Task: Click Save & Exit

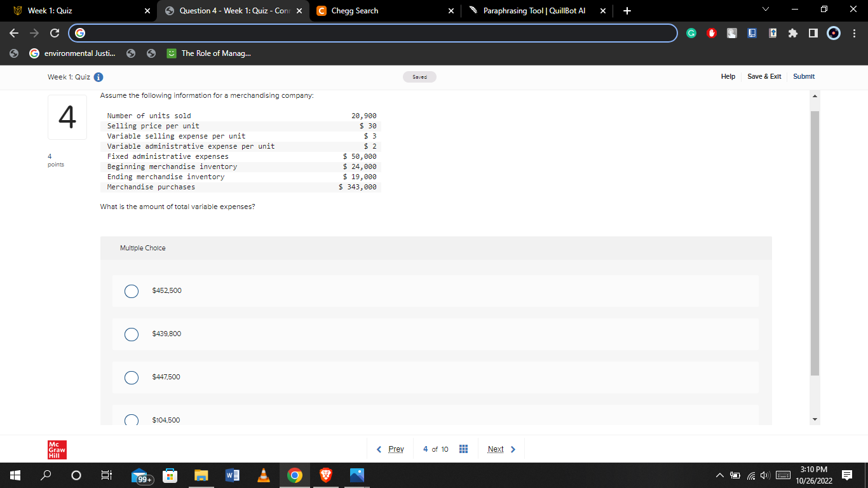Action: [764, 76]
